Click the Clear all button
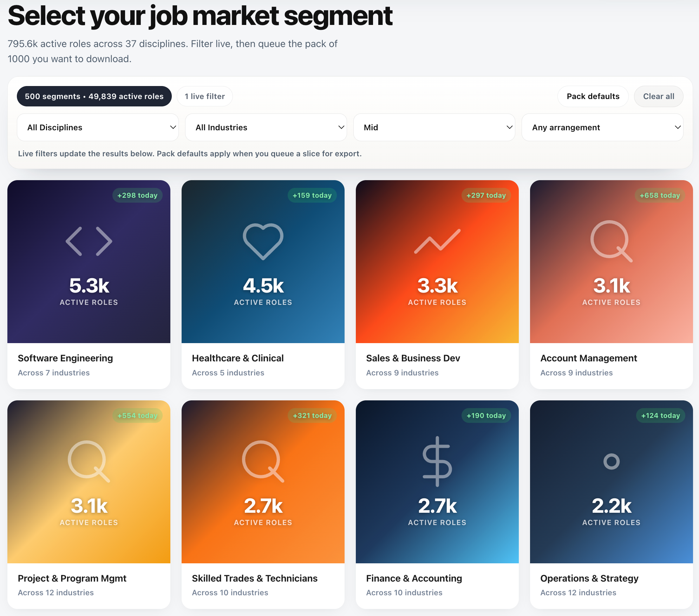 tap(659, 96)
